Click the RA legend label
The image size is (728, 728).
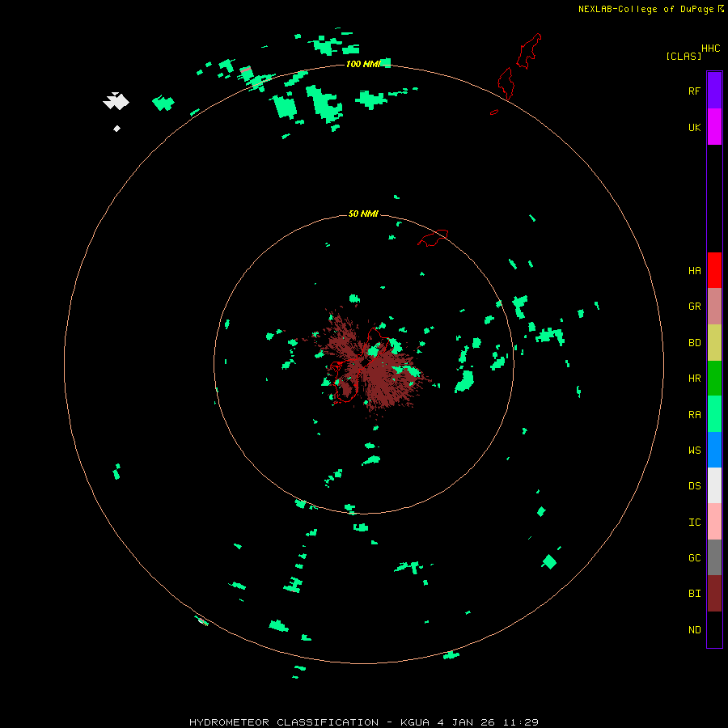694,415
